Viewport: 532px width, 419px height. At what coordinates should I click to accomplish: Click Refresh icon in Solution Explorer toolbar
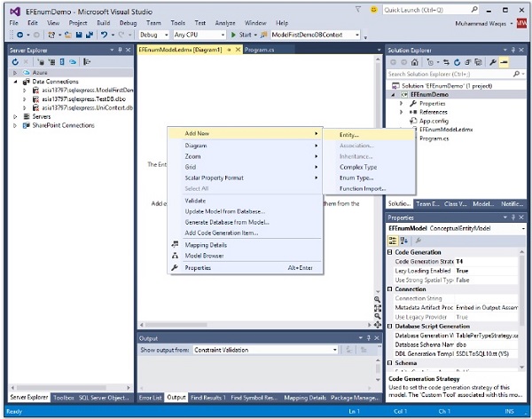point(457,62)
